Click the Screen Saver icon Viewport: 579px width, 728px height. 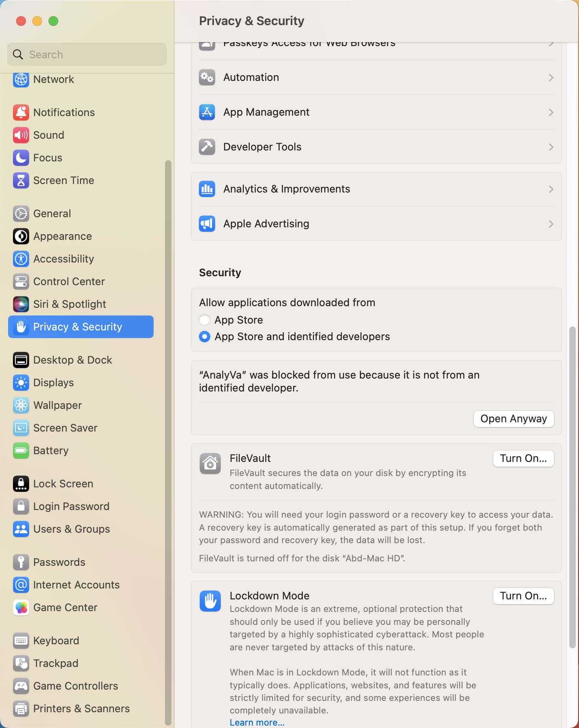[21, 428]
